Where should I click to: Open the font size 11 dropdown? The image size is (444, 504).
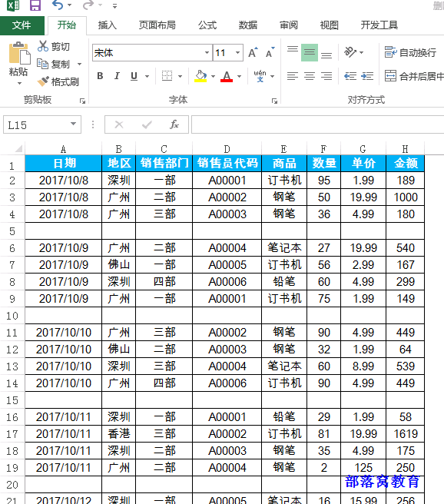coord(237,53)
